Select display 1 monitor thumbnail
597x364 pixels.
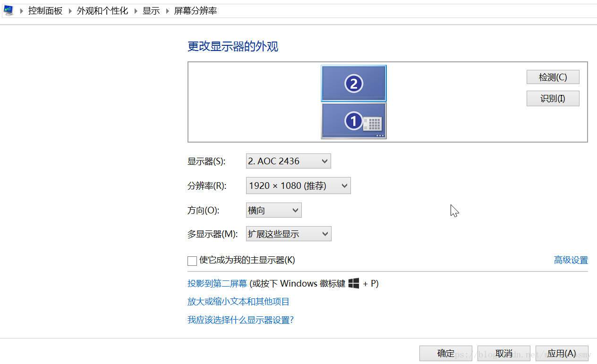(354, 121)
